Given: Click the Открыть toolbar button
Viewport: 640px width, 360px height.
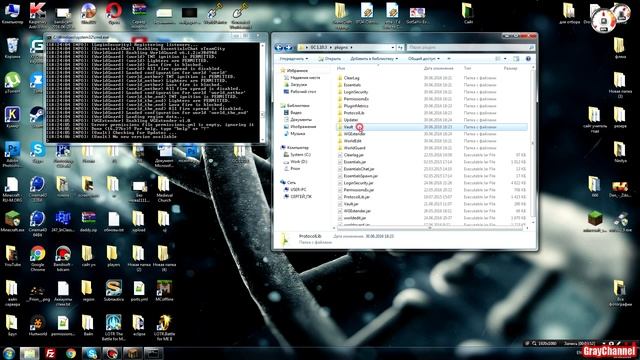Looking at the screenshot, I should coord(330,59).
